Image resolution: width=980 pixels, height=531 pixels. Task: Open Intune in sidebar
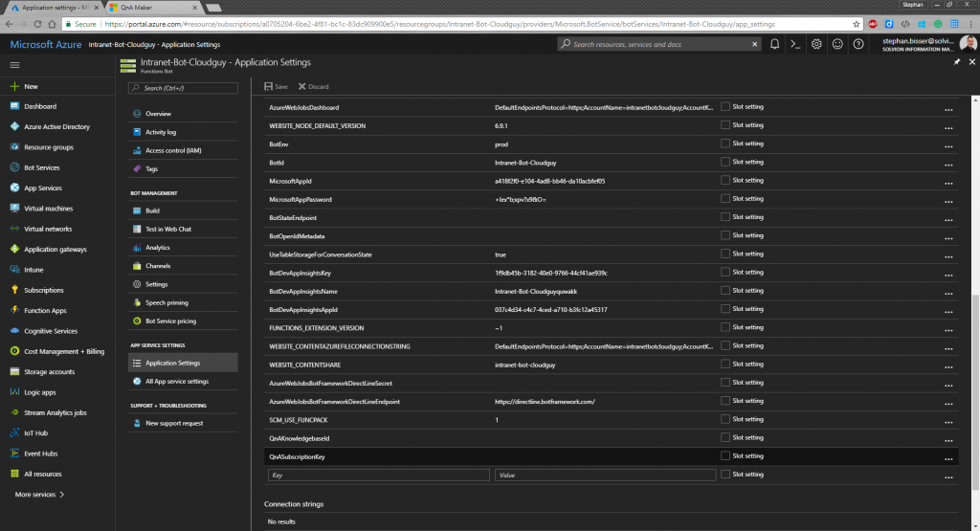click(x=33, y=270)
